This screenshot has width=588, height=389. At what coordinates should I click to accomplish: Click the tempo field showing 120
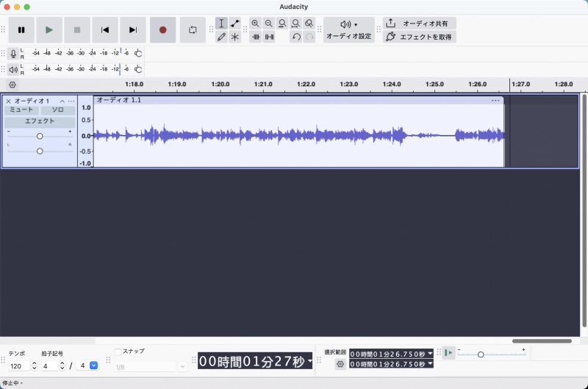point(19,366)
